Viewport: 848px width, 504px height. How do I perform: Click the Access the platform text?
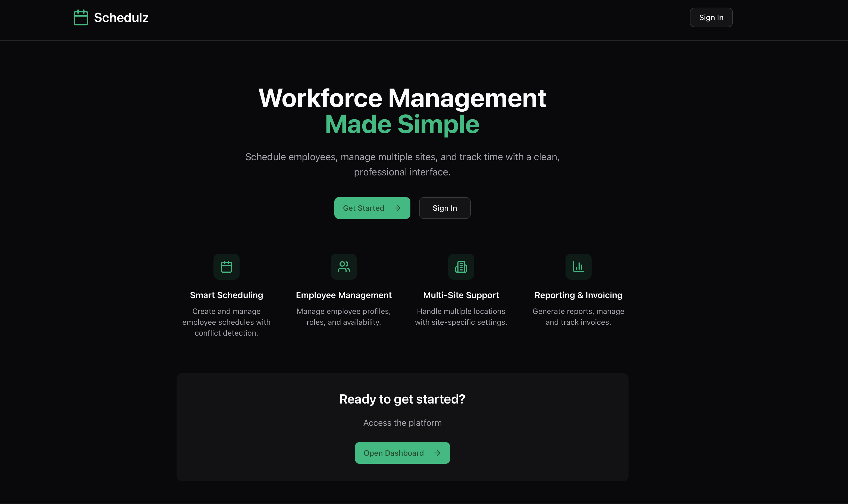403,423
